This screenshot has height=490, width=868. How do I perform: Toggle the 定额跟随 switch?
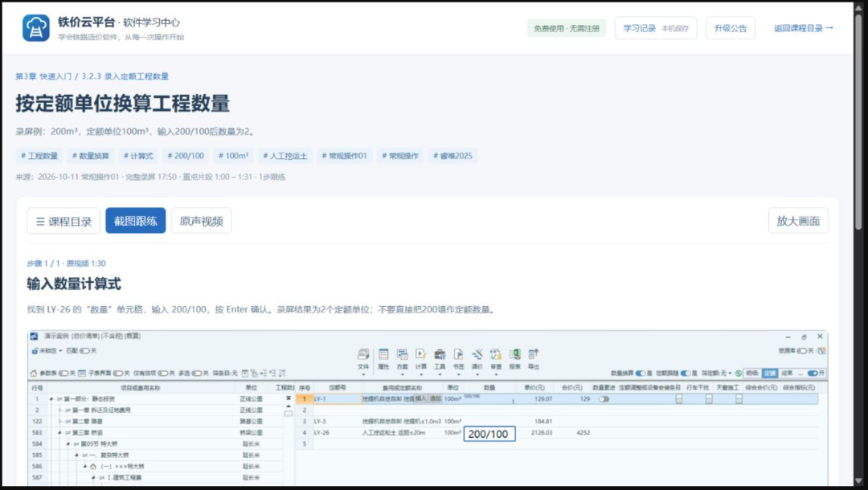[x=686, y=374]
